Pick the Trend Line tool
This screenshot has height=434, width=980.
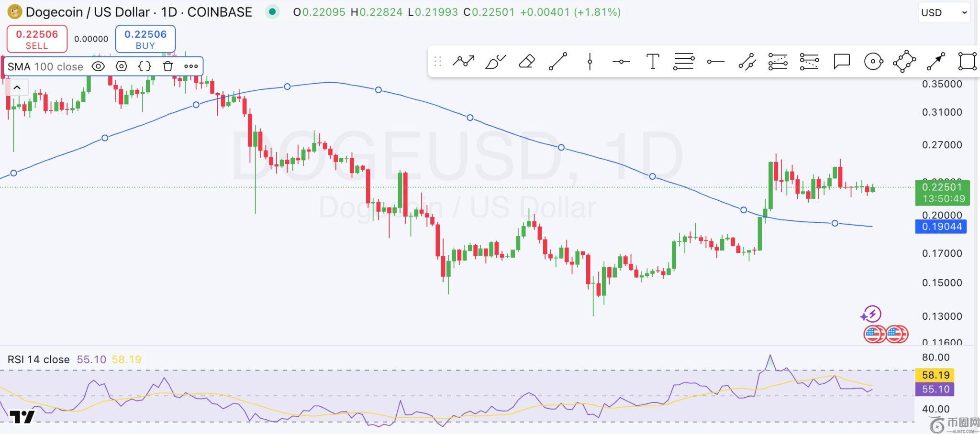click(x=558, y=62)
